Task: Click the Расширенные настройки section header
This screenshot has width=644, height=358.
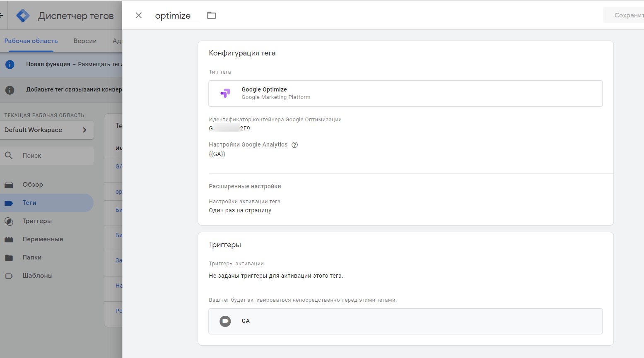Action: [245, 186]
